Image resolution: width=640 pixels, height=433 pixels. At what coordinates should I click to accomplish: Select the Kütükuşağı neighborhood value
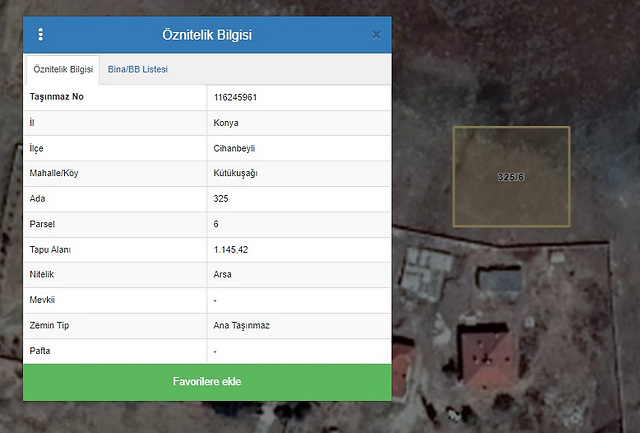point(236,173)
